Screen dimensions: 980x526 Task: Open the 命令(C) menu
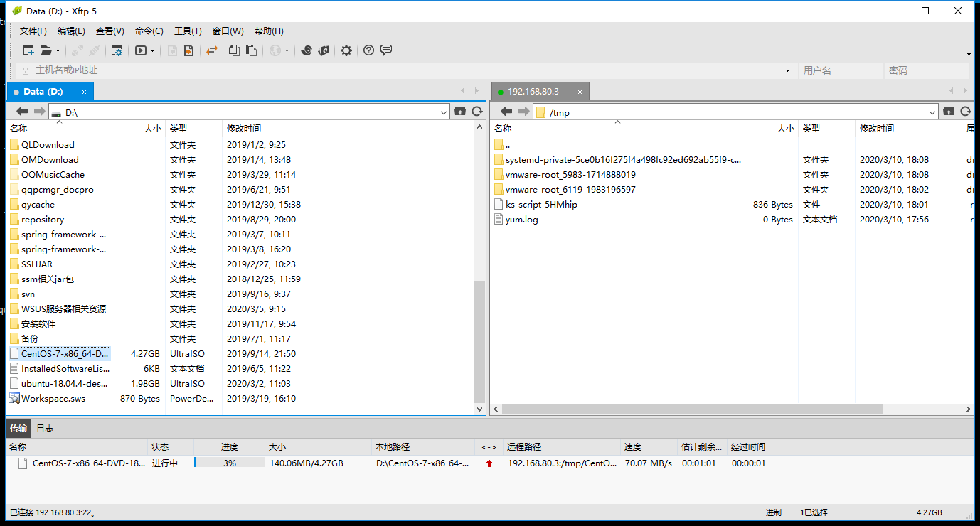tap(149, 31)
